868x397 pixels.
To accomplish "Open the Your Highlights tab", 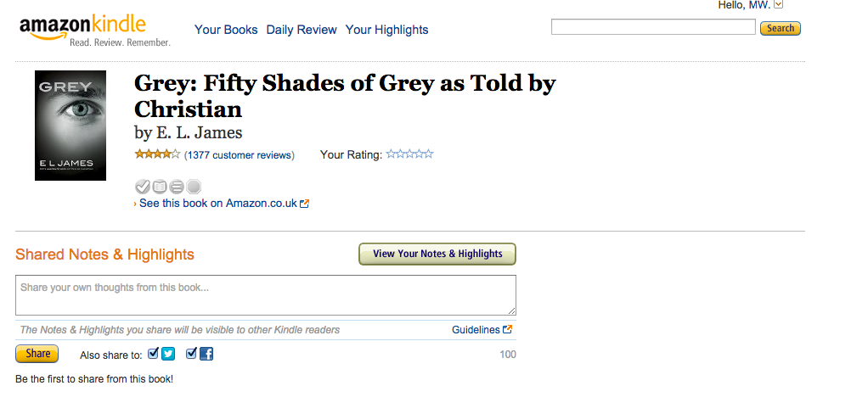I will 387,30.
